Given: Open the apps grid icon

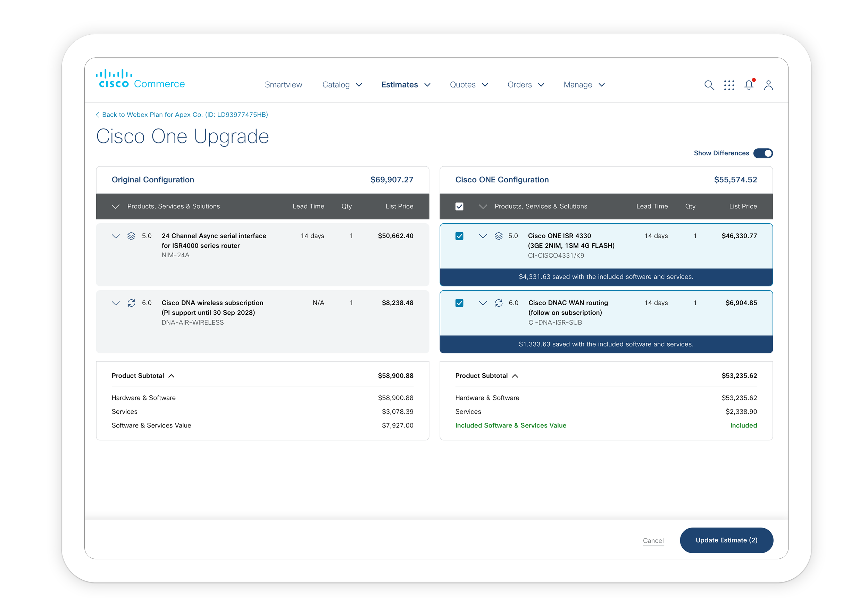Looking at the screenshot, I should click(729, 85).
